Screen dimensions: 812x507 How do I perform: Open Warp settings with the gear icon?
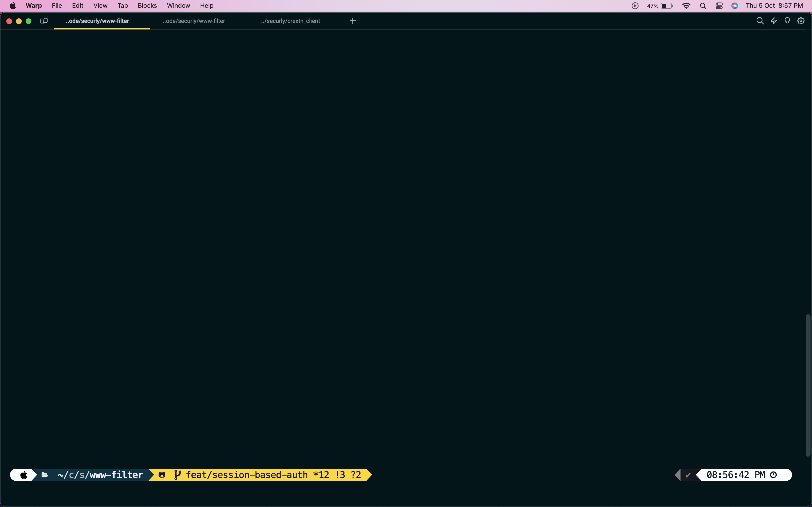coord(801,21)
